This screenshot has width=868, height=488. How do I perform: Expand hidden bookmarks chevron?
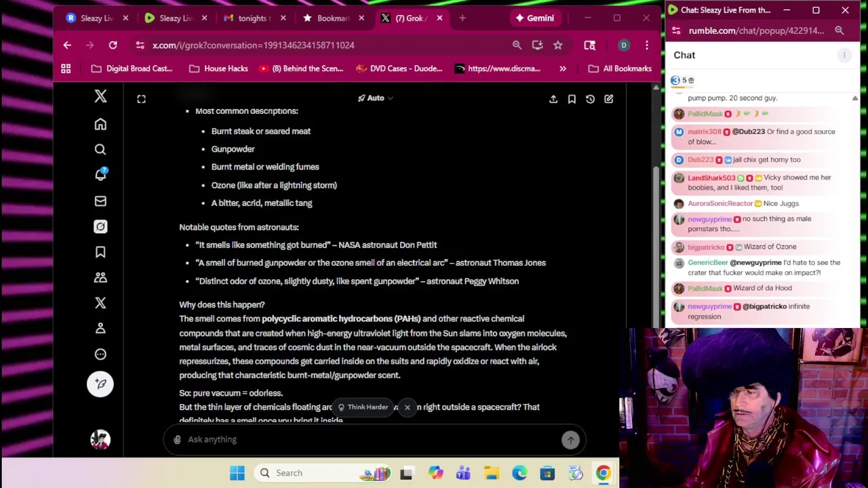pyautogui.click(x=562, y=68)
